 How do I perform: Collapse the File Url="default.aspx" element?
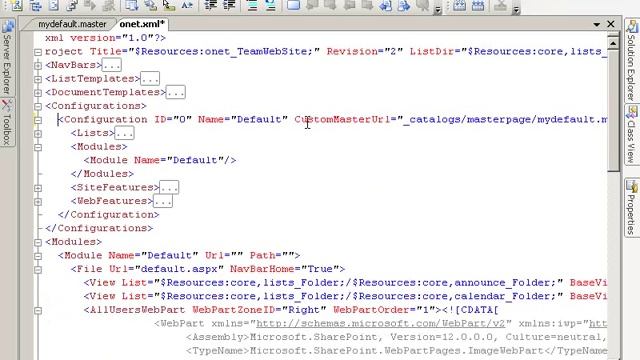tap(38, 270)
